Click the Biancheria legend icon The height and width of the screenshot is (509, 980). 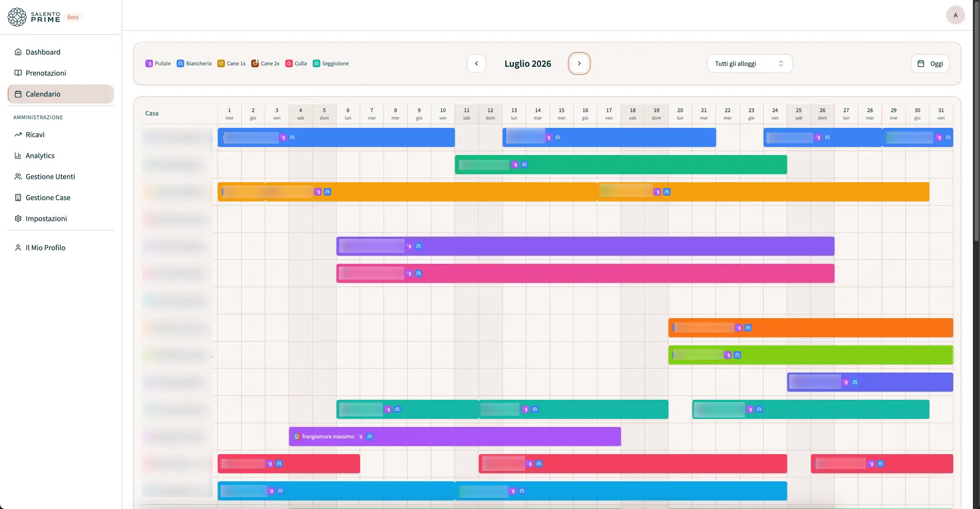click(180, 63)
